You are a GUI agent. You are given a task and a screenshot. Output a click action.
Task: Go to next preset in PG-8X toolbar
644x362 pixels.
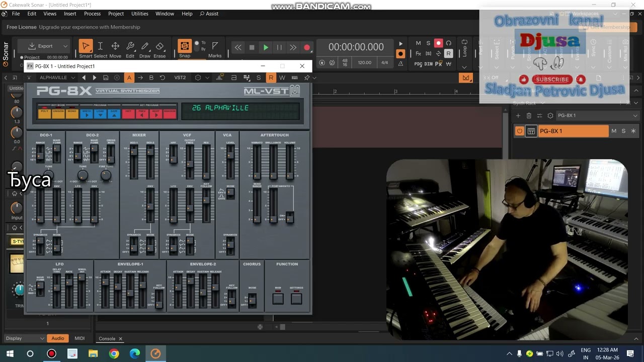click(x=94, y=77)
